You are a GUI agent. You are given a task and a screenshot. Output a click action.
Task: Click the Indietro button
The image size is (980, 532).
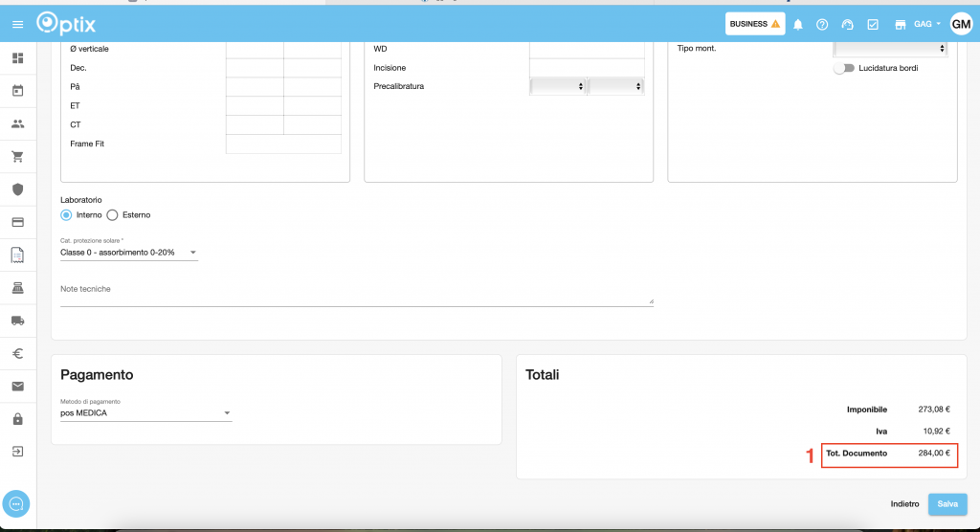[x=904, y=504]
